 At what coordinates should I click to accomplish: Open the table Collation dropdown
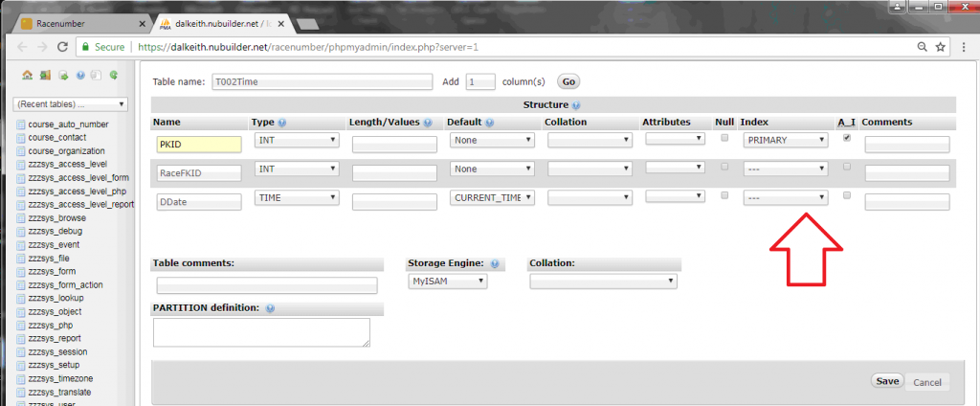tap(604, 282)
